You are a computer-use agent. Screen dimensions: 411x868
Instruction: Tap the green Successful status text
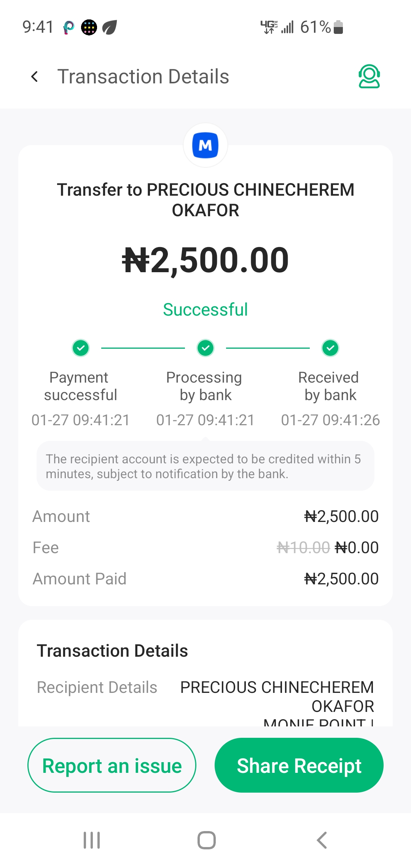[x=205, y=310]
